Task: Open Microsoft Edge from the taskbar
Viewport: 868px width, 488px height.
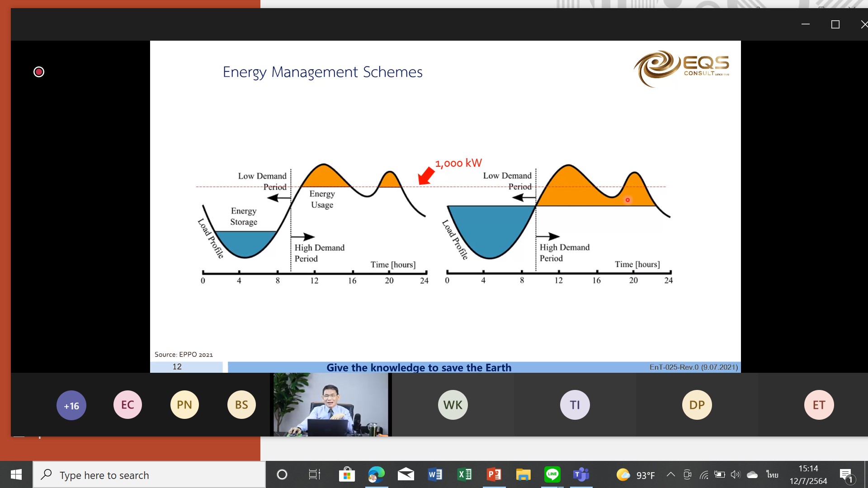Action: 376,474
